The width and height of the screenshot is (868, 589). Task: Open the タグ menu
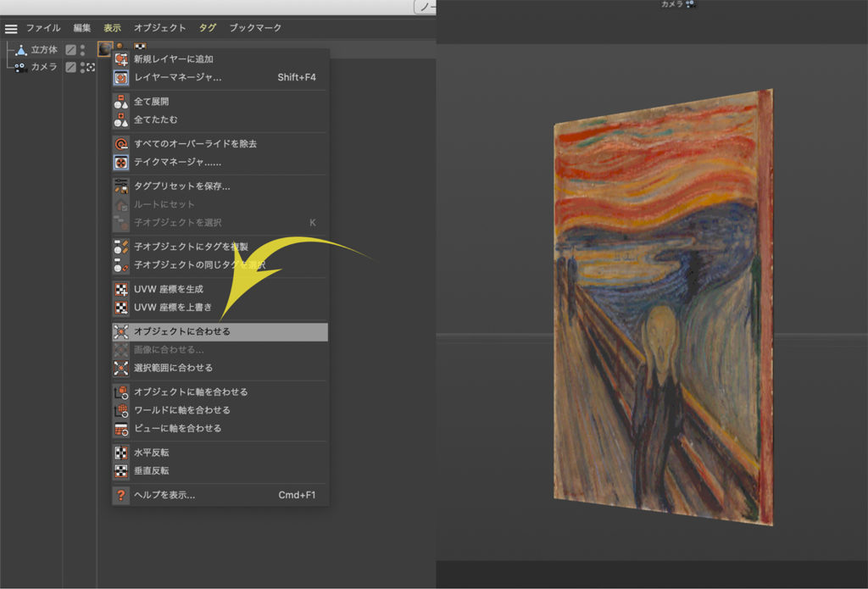point(208,28)
